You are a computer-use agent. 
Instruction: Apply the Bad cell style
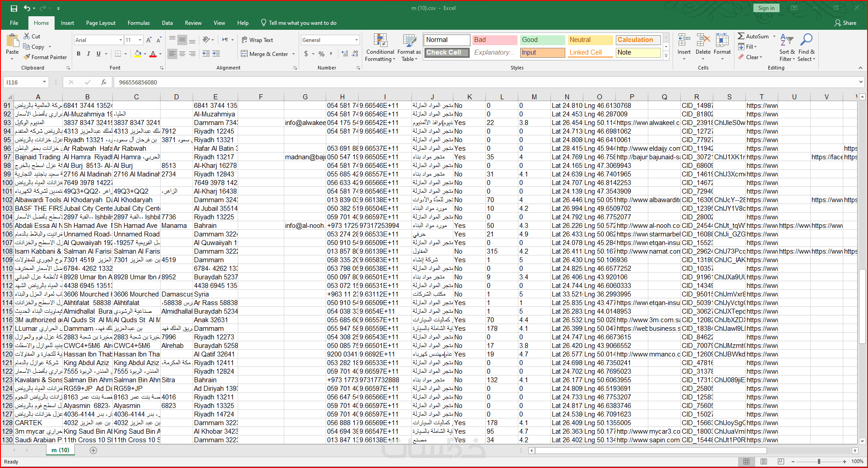(494, 40)
